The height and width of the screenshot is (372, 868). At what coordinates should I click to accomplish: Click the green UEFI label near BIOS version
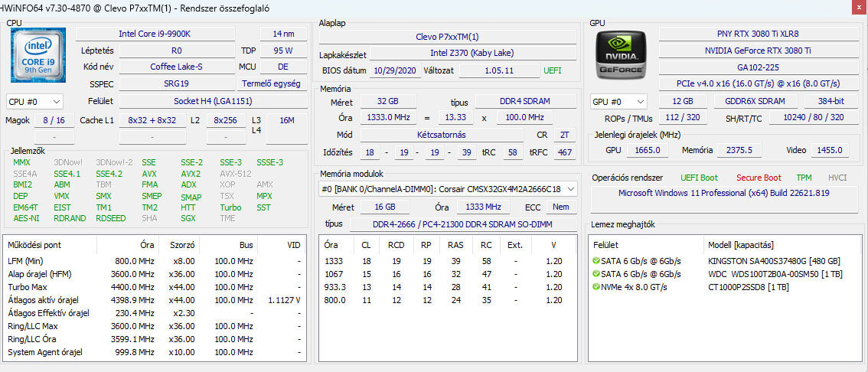coord(553,71)
